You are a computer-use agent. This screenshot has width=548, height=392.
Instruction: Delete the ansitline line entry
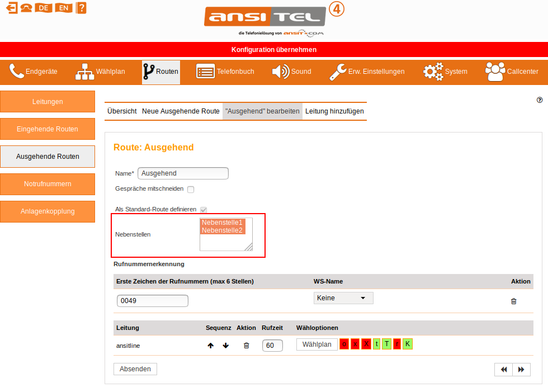(x=246, y=346)
